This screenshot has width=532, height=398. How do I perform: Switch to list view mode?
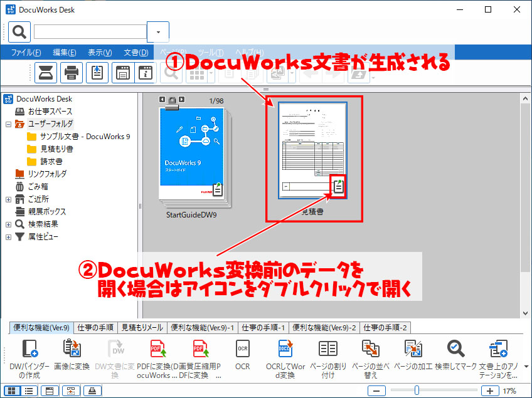(29, 391)
